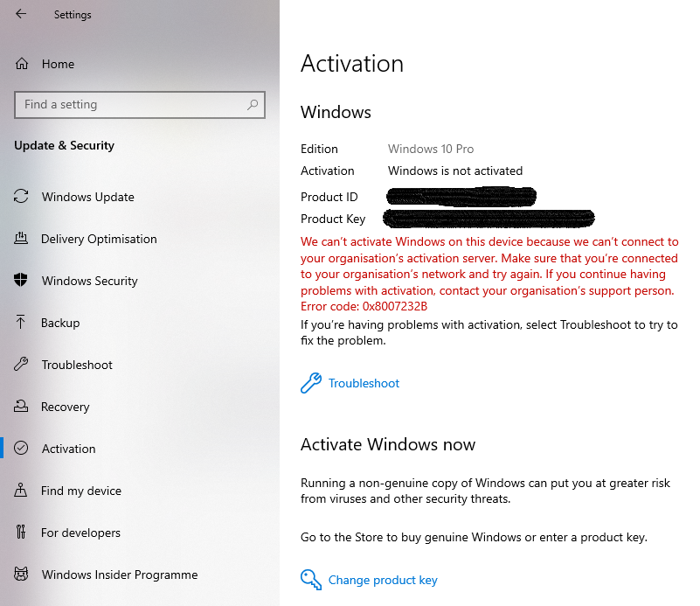Click the Activate Windows now heading

point(387,444)
